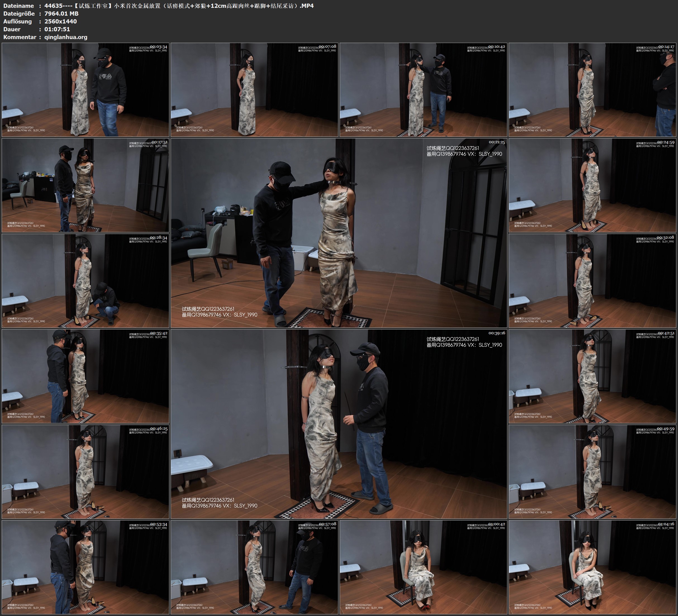Image resolution: width=678 pixels, height=616 pixels.
Task: Select the thumbnail at 00:17:51
Action: click(x=85, y=185)
